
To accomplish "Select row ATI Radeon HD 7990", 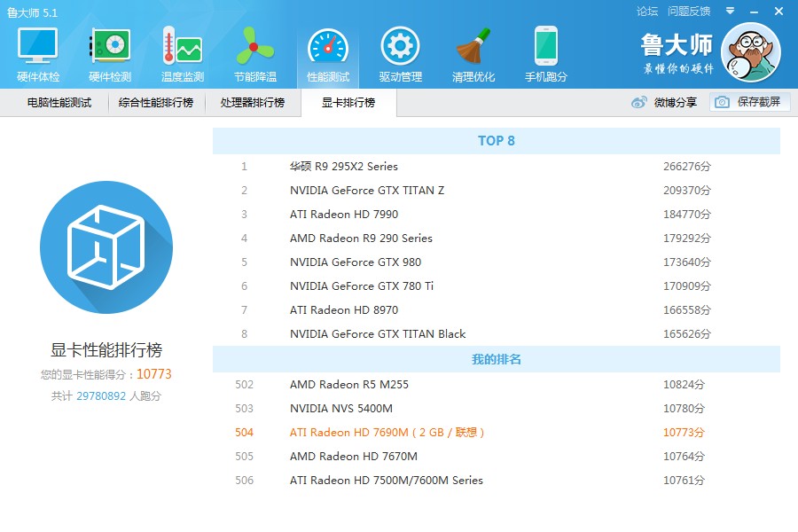I will click(x=497, y=215).
